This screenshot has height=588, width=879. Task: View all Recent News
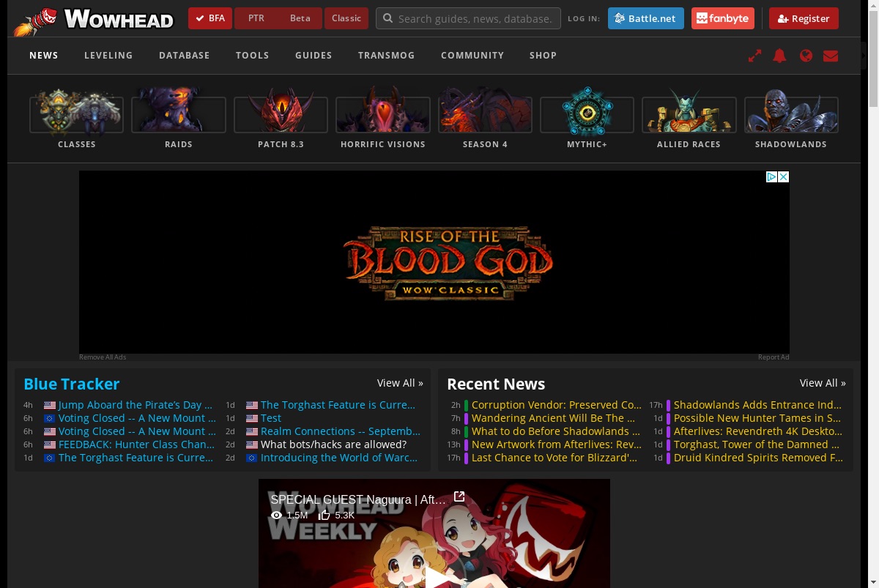pos(823,383)
